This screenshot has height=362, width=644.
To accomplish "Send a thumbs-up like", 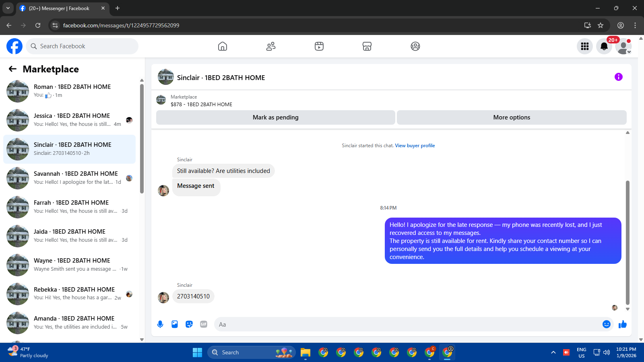I will (x=623, y=324).
